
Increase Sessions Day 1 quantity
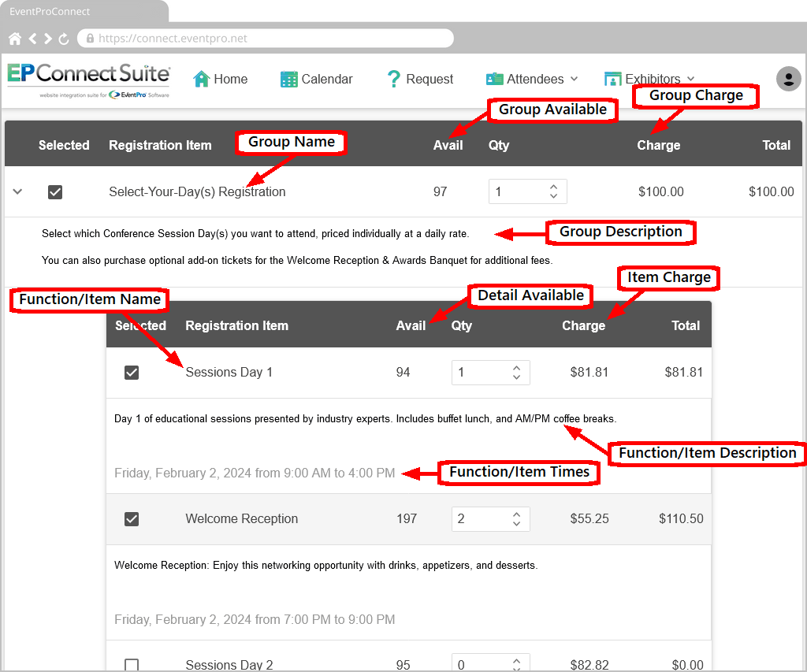[516, 367]
